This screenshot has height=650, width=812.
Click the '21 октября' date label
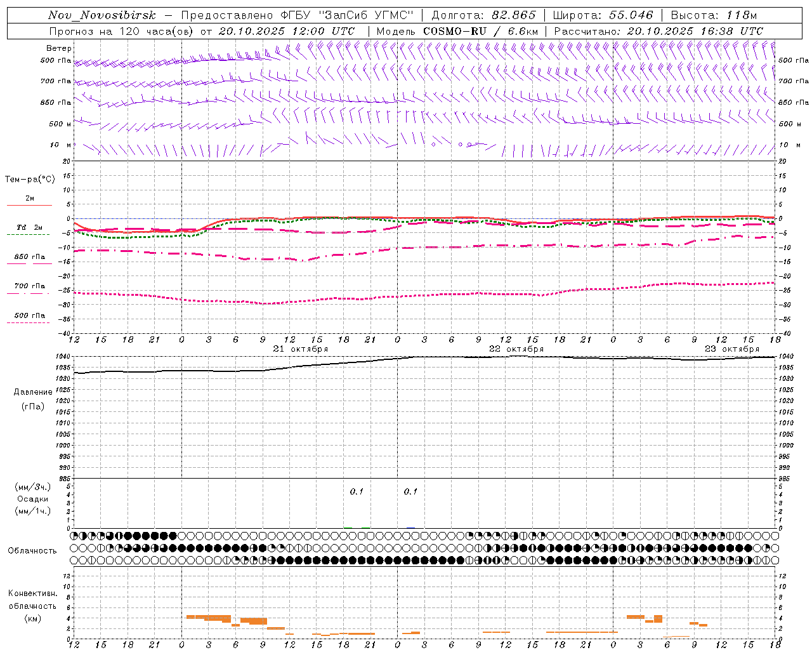click(301, 349)
